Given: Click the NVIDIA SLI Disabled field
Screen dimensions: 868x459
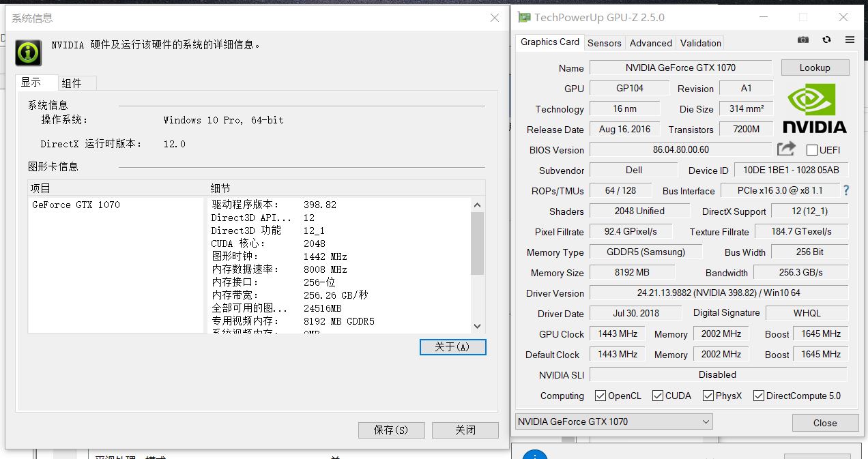Looking at the screenshot, I should point(718,374).
